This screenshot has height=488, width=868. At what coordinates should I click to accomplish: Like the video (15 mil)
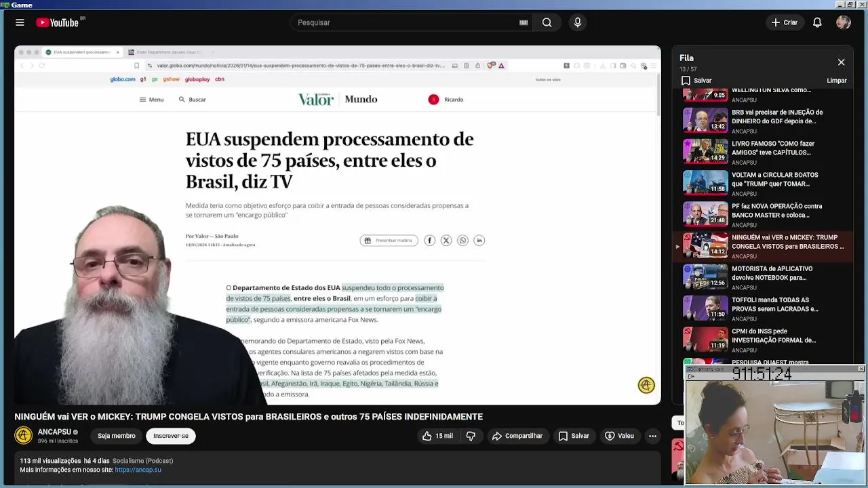[x=437, y=436]
